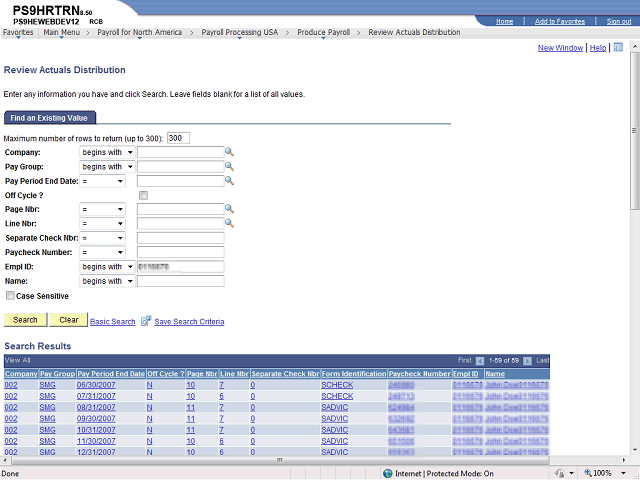Open the Empl ID begins with dropdown
The width and height of the screenshot is (640, 480).
[x=107, y=267]
